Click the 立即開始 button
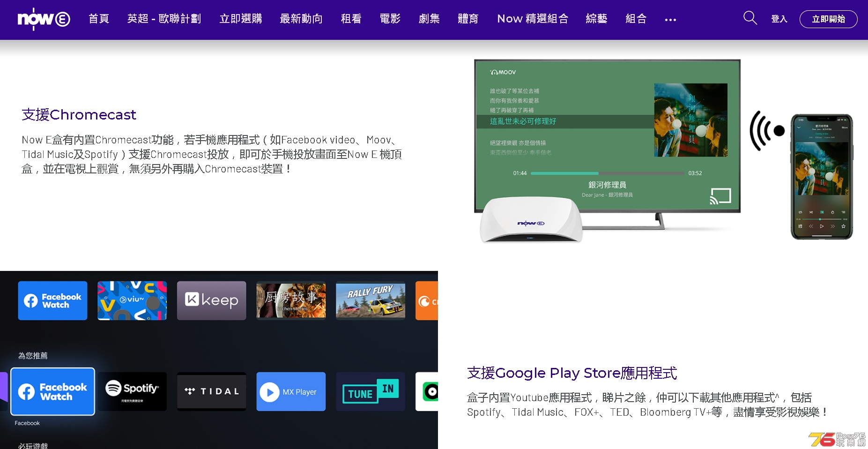The image size is (868, 449). click(828, 19)
